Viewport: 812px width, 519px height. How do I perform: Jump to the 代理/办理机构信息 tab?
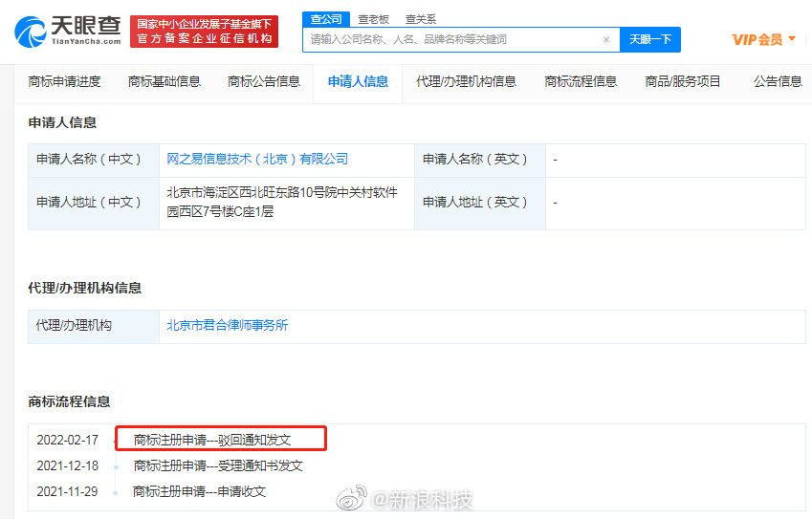coord(466,82)
